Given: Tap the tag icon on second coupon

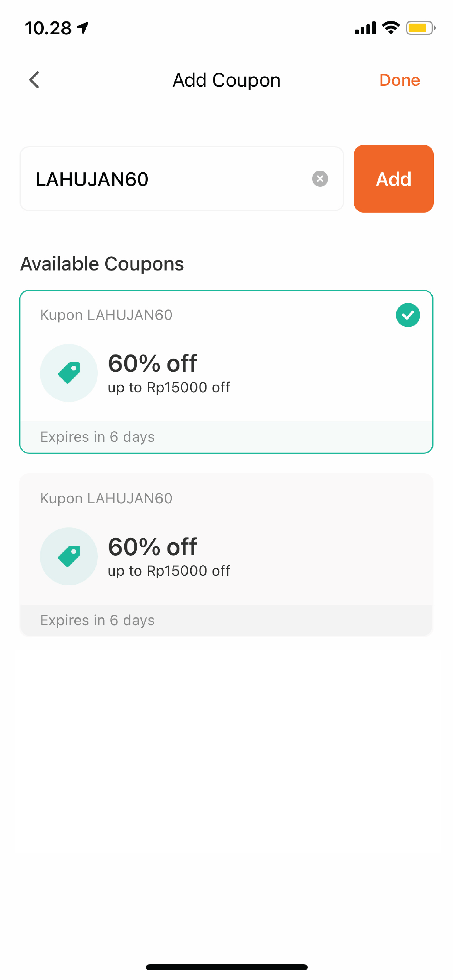Looking at the screenshot, I should [x=69, y=556].
